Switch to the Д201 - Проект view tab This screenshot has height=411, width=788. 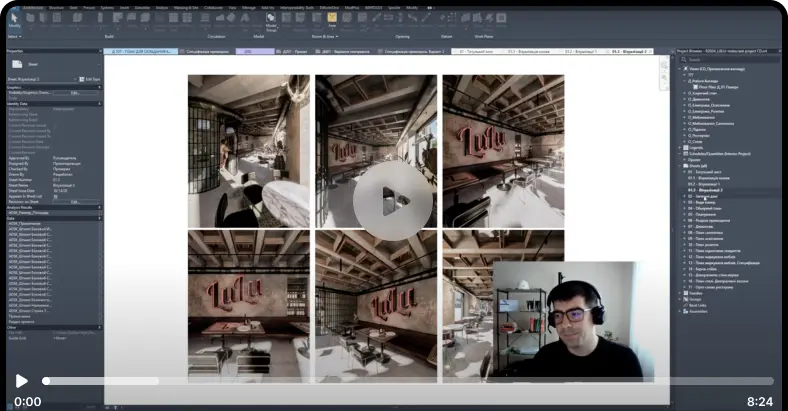[x=292, y=51]
